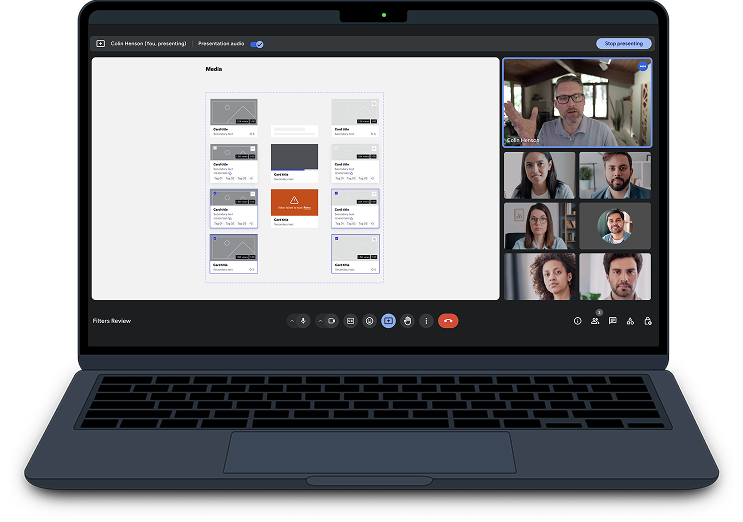743x522 pixels.
Task: Show the people panel icon
Action: [595, 321]
